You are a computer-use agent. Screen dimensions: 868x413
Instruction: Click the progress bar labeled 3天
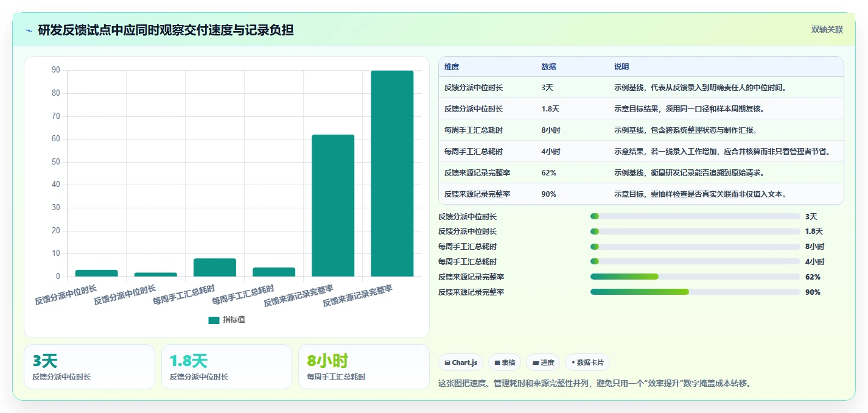(x=695, y=216)
